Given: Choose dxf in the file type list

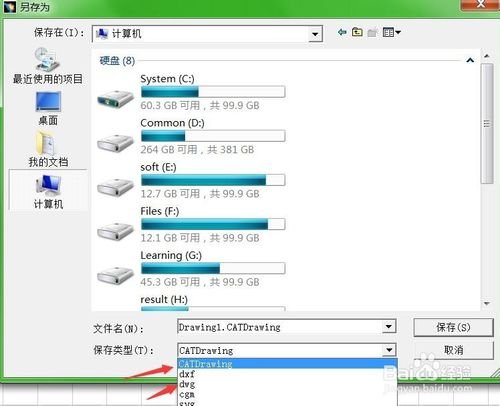Looking at the screenshot, I should [x=287, y=374].
